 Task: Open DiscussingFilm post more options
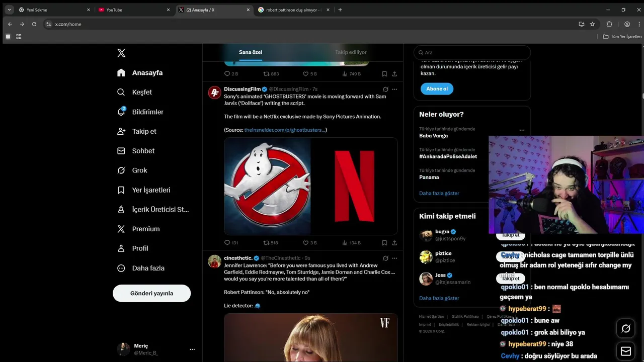pos(394,89)
